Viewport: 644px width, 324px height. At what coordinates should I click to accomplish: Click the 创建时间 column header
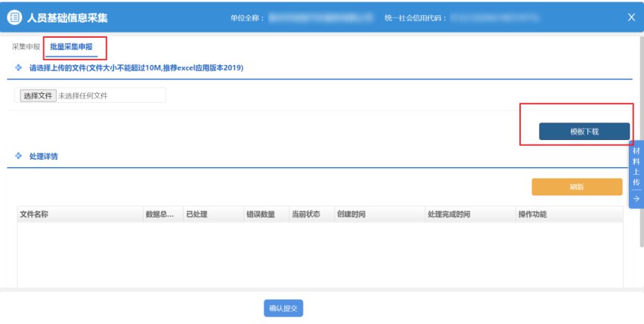coord(351,214)
